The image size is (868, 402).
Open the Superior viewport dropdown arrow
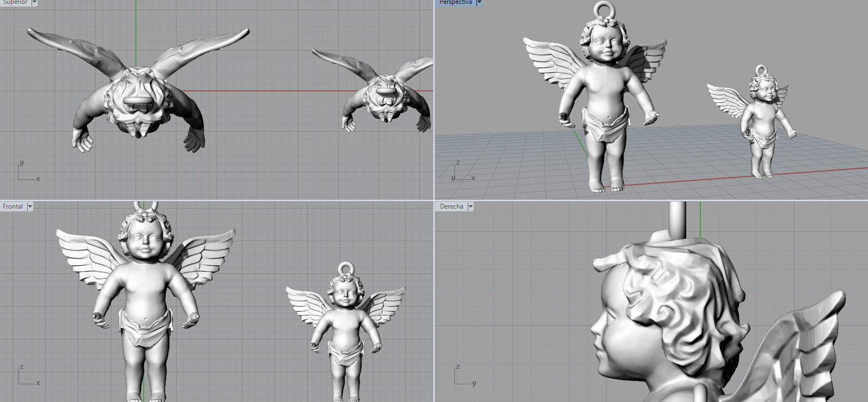pos(34,2)
